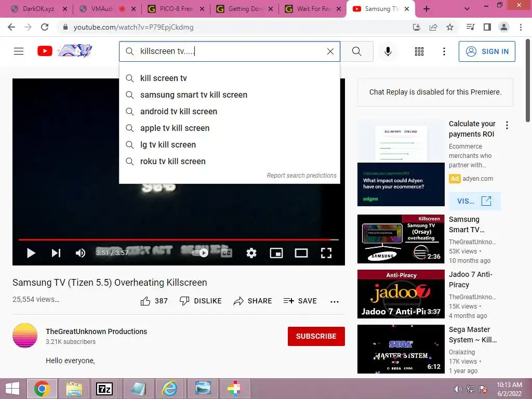Select suggestion 'apple tv kill screen'

coord(229,128)
